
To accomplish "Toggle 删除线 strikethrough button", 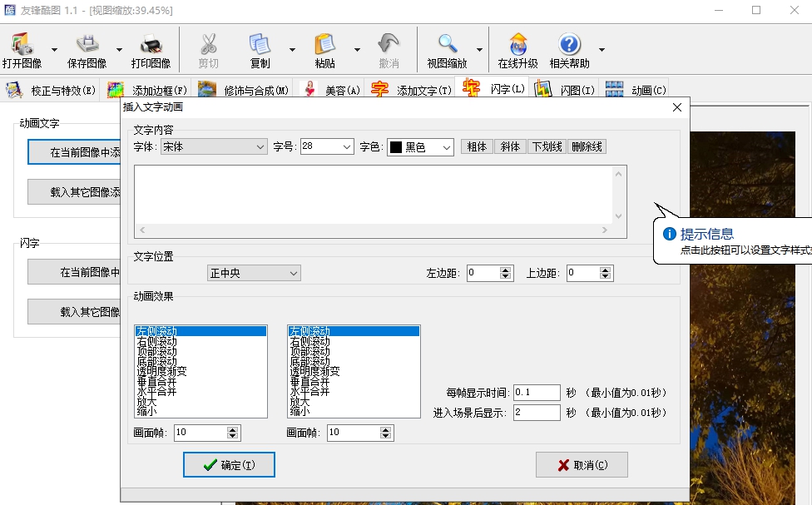I will (x=587, y=146).
